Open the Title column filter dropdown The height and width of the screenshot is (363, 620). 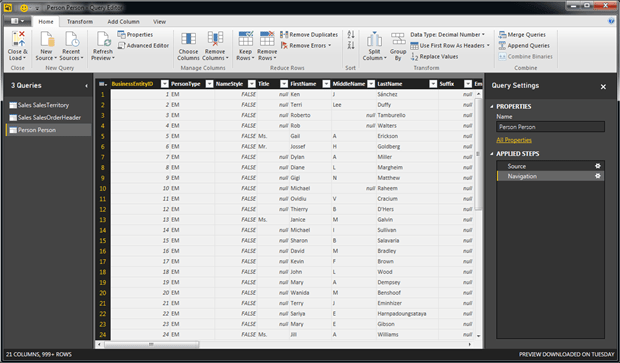coord(284,84)
